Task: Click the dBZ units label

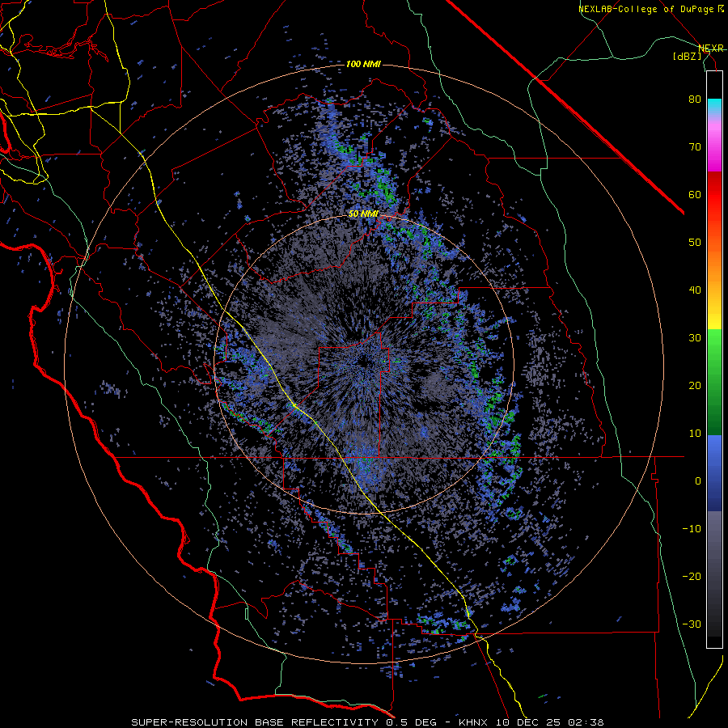Action: pos(687,57)
